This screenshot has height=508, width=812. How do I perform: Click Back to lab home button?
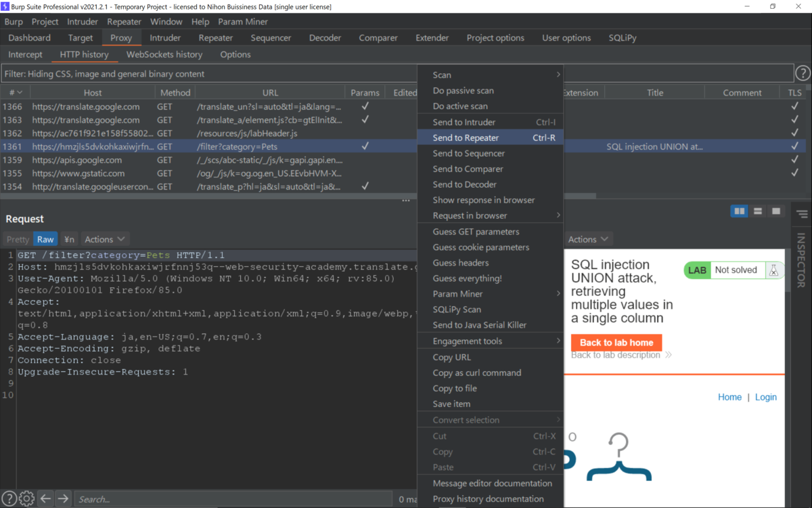click(616, 342)
